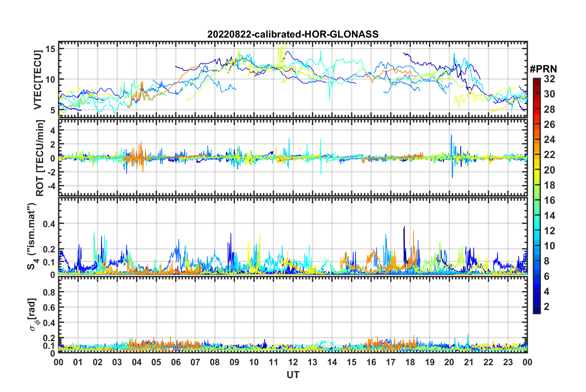The width and height of the screenshot is (586, 392).
Task: Click VTEC axis tick label 15
Action: pos(51,49)
